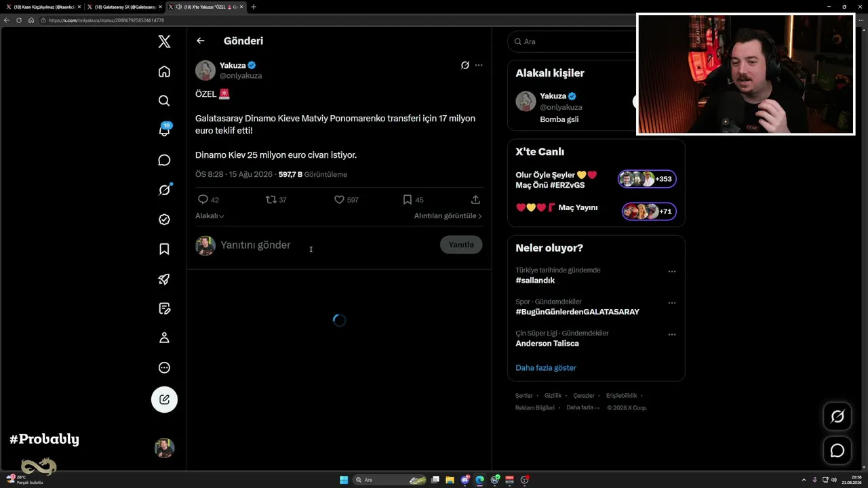Open the floating messages chat button
This screenshot has height=488, width=868.
point(837,451)
